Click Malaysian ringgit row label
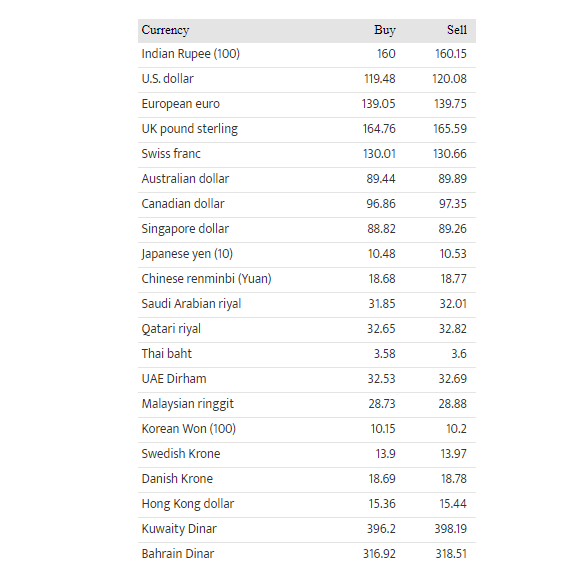Viewport: 583px width, 572px height. click(x=187, y=404)
